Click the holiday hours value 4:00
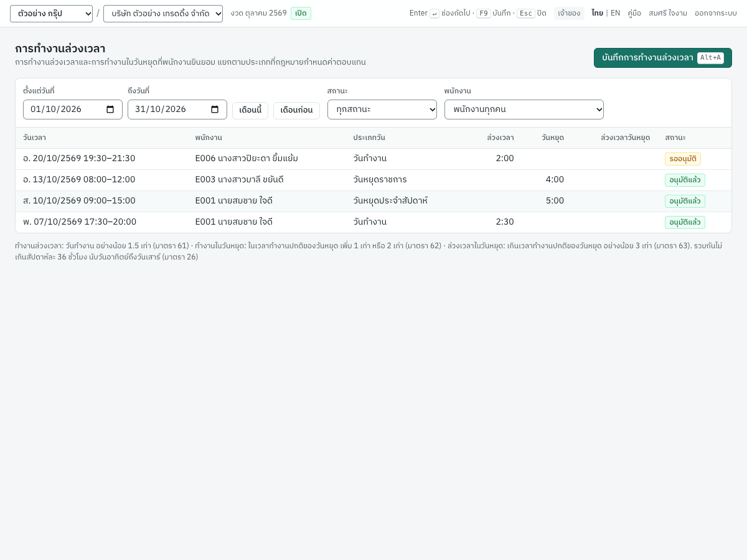This screenshot has height=560, width=747. (555, 180)
